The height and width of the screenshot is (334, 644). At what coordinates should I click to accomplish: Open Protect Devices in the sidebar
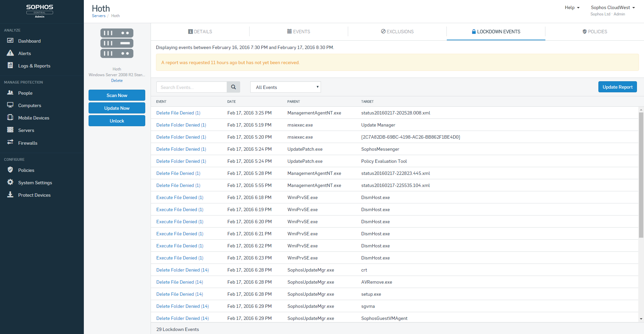pos(34,195)
